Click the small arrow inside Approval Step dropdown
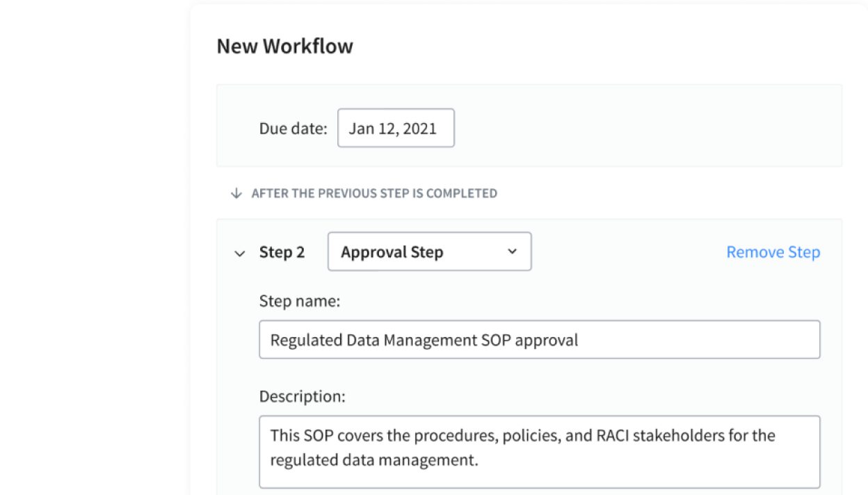868x495 pixels. [x=512, y=252]
